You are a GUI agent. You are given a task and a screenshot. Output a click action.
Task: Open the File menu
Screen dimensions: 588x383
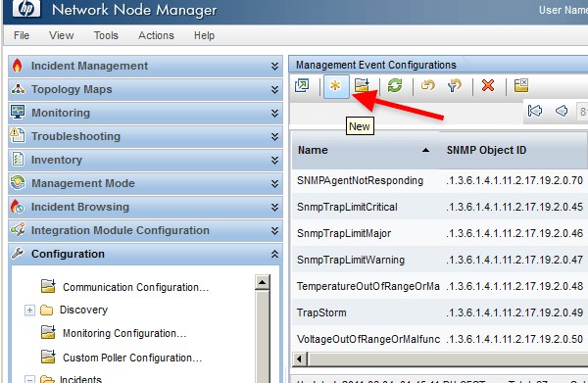22,35
